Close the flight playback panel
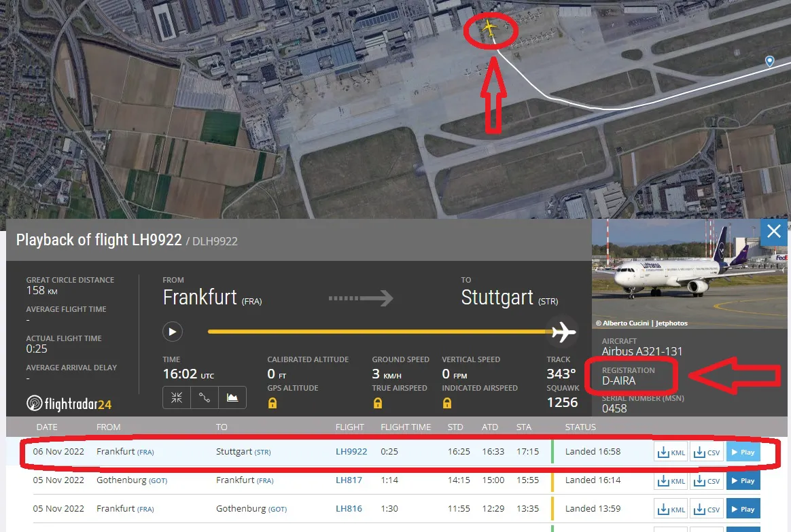Viewport: 791px width, 532px height. [773, 232]
